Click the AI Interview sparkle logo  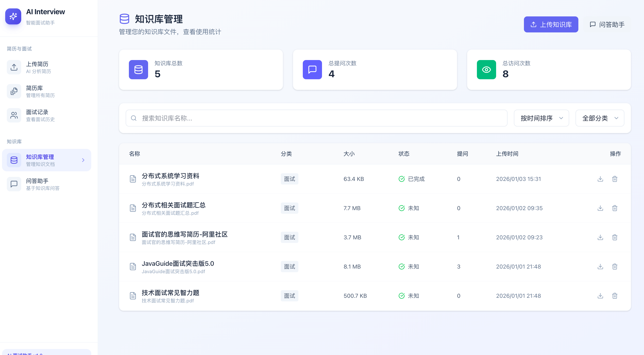click(x=13, y=16)
